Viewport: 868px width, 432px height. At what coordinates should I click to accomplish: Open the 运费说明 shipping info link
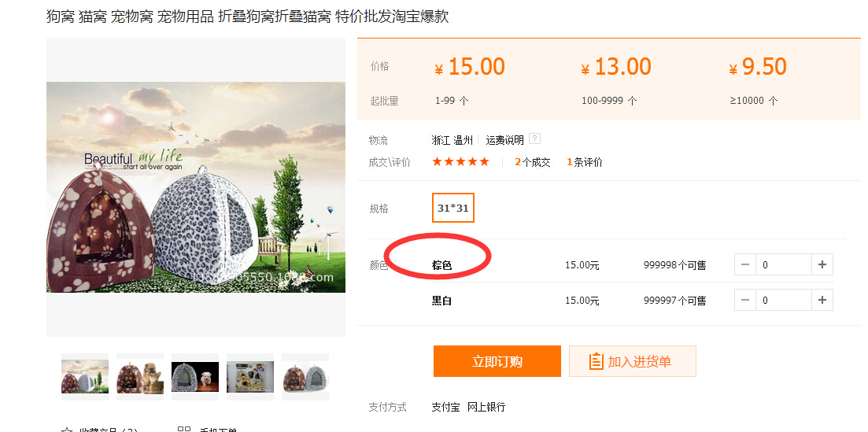[504, 140]
